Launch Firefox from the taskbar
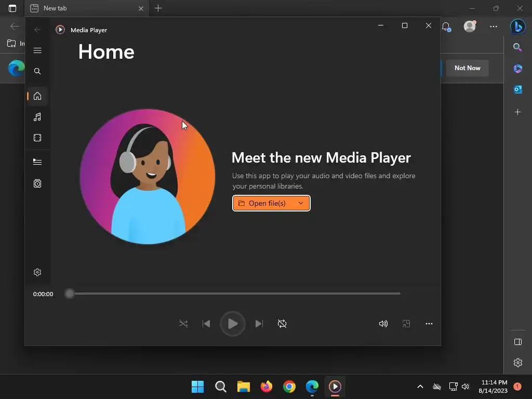 pyautogui.click(x=267, y=387)
